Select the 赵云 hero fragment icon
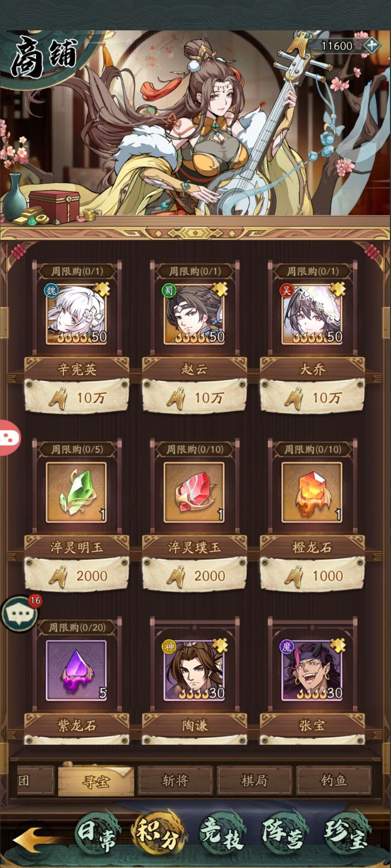 [194, 315]
